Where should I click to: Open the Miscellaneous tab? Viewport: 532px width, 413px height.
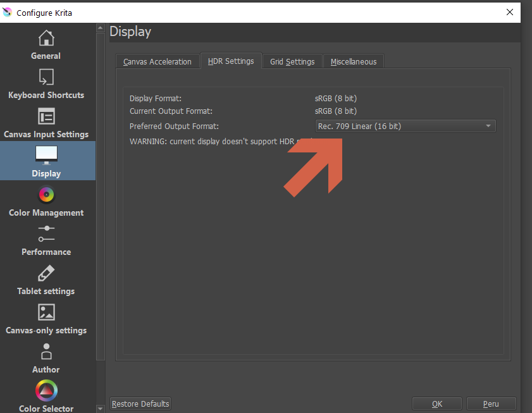click(353, 62)
